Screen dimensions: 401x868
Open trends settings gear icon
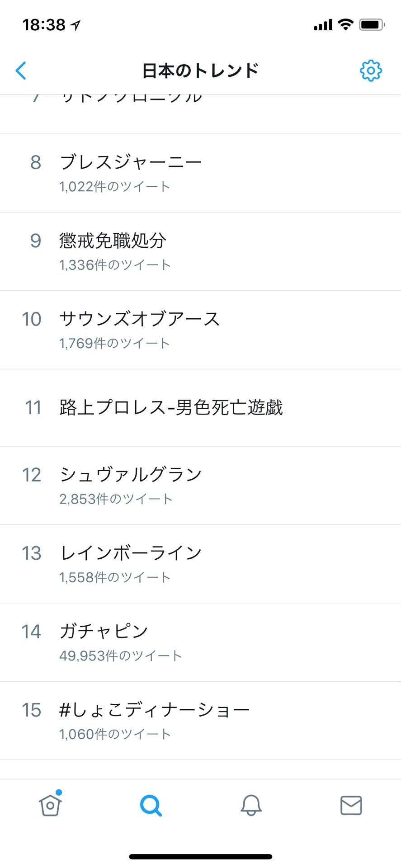[x=371, y=71]
